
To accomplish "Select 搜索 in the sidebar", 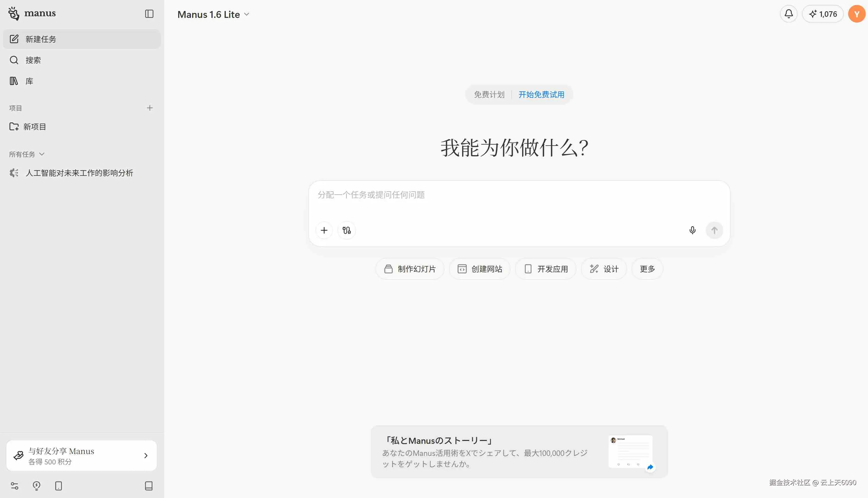I will click(x=33, y=60).
